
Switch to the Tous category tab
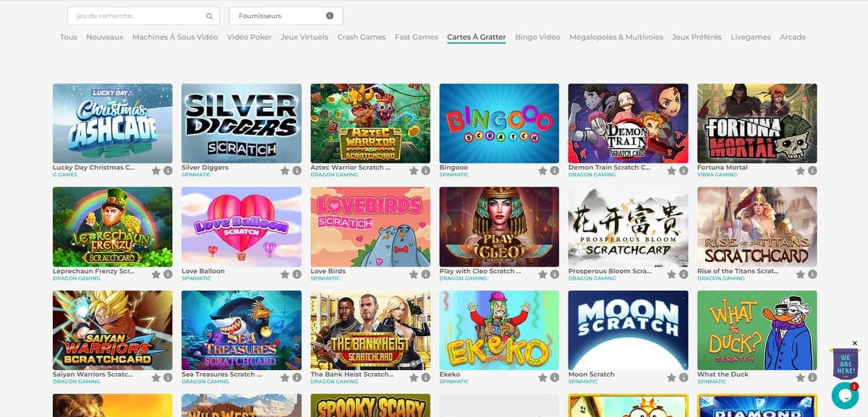(69, 37)
